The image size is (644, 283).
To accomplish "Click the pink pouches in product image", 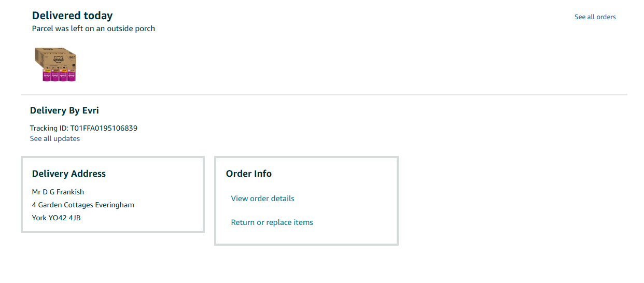I will click(x=59, y=75).
